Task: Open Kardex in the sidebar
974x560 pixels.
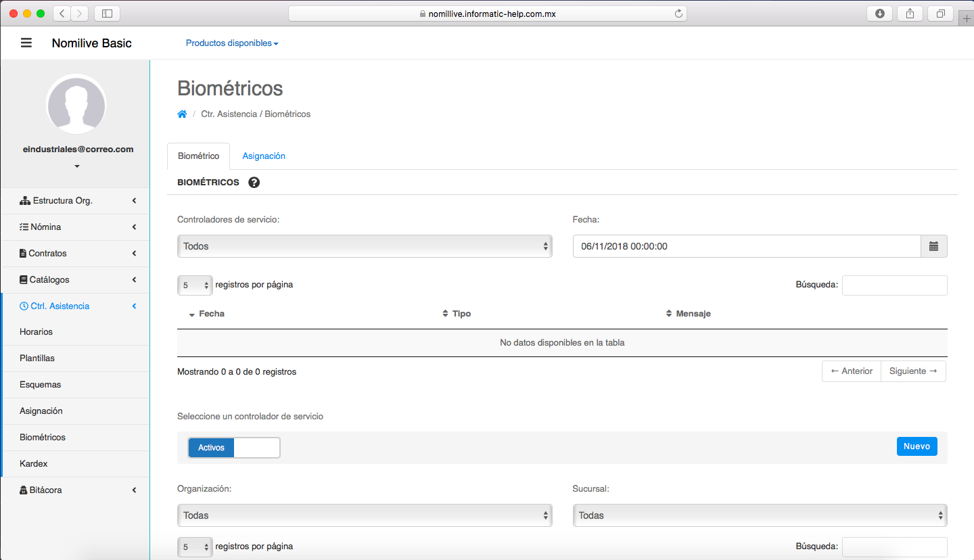Action: tap(34, 464)
